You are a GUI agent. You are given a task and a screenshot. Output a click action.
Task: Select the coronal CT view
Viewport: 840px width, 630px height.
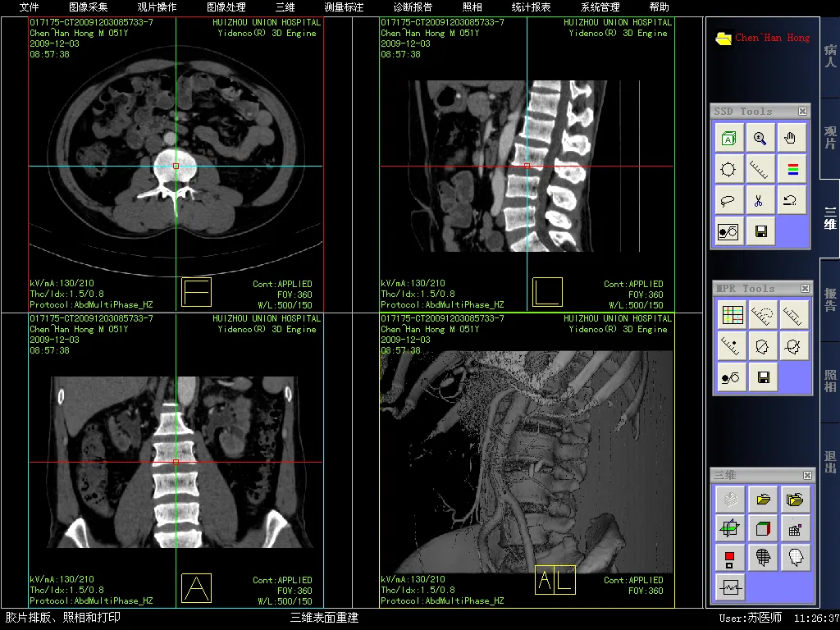176,461
